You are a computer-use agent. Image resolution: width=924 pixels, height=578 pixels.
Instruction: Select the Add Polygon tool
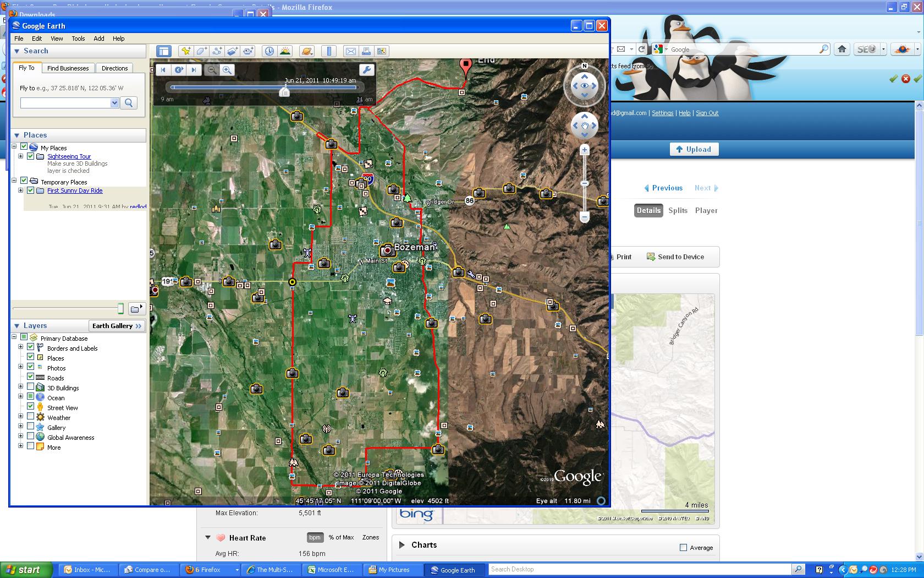click(x=202, y=51)
